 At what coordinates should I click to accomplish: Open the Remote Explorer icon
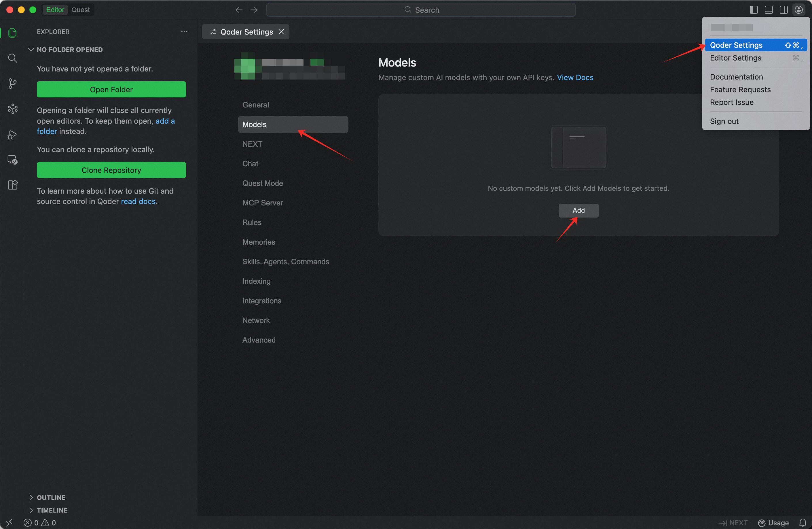13,160
